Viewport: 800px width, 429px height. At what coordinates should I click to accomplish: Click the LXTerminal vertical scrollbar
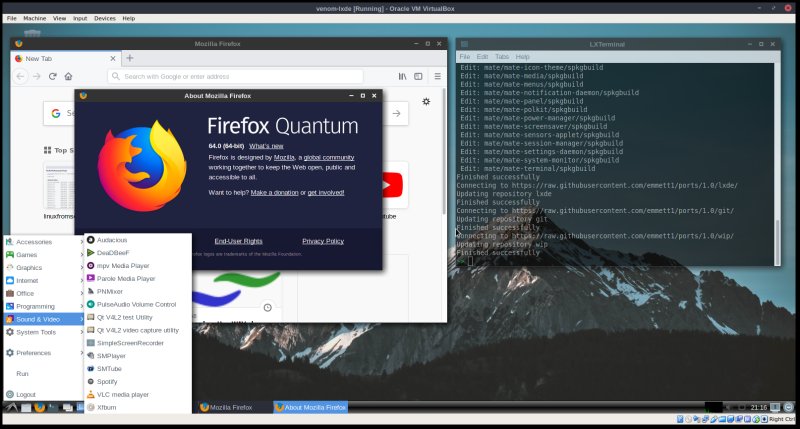click(778, 164)
